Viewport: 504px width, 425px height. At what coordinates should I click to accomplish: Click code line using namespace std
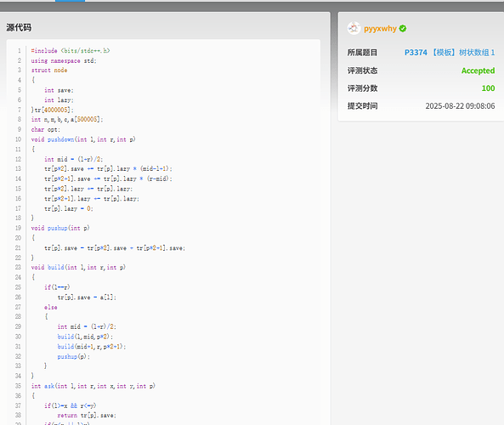click(64, 60)
